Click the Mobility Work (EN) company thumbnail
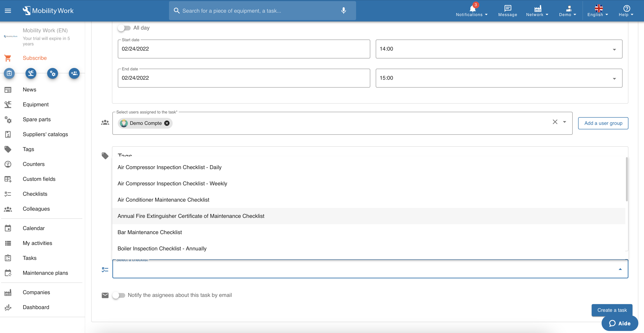This screenshot has width=644, height=333. 11,37
